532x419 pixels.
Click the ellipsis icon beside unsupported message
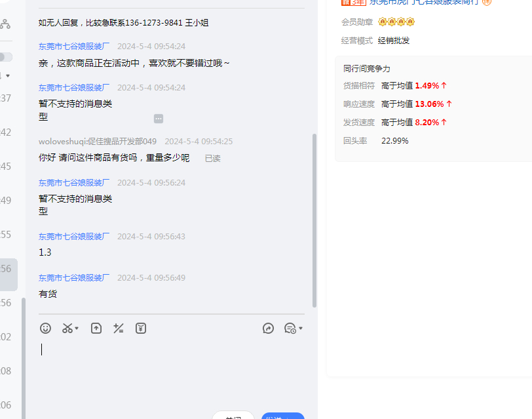point(159,119)
